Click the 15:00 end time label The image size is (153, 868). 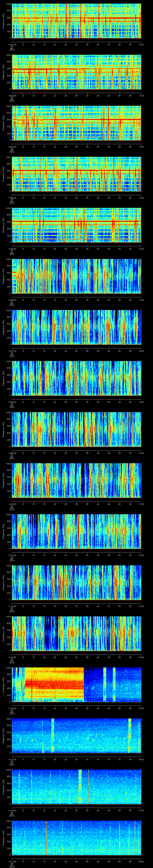141,708
